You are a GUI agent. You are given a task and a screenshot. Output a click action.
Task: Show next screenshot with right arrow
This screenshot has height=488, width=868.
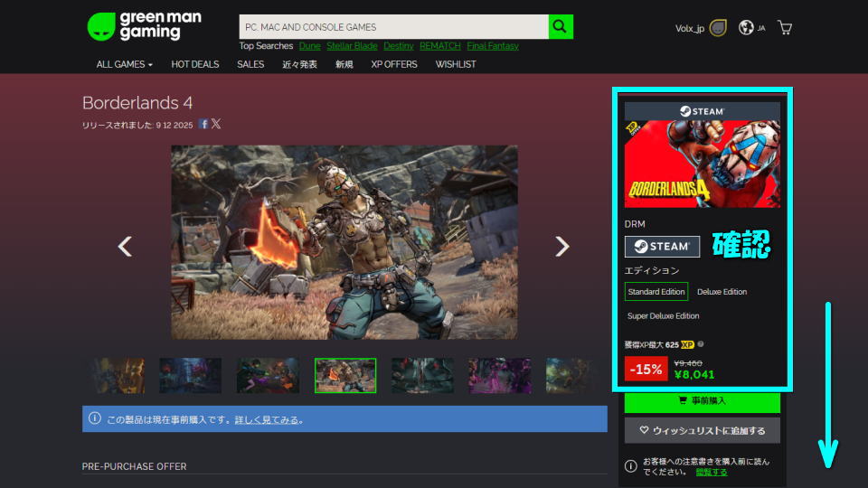coord(561,246)
